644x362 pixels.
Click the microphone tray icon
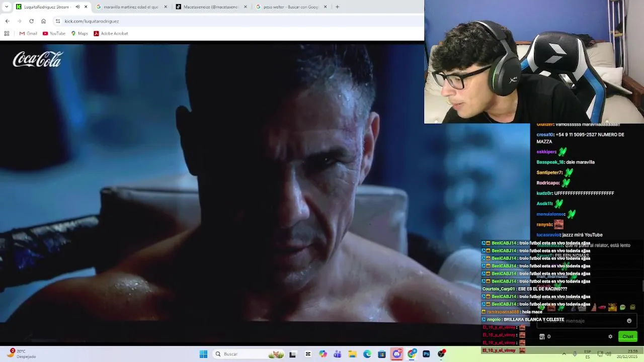[575, 354]
